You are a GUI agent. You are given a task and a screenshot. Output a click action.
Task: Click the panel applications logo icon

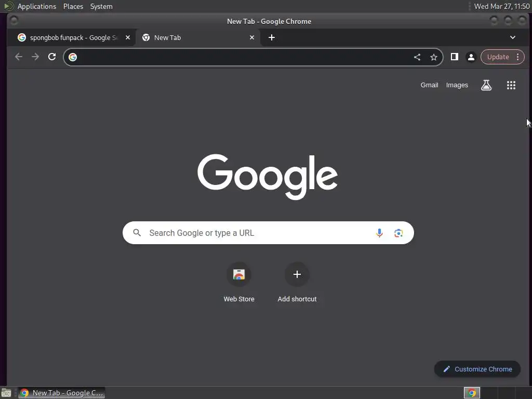[8, 6]
